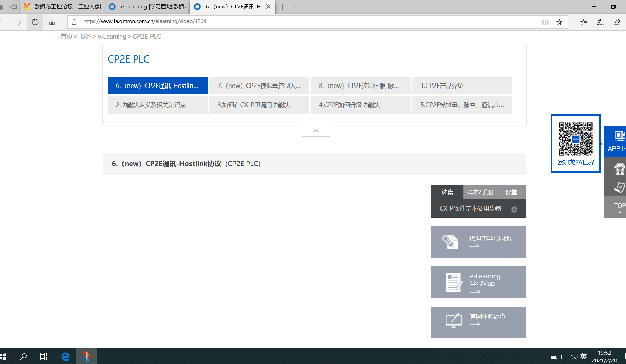Click TOP button to scroll up
Screen dimensions: 626x364
619,207
